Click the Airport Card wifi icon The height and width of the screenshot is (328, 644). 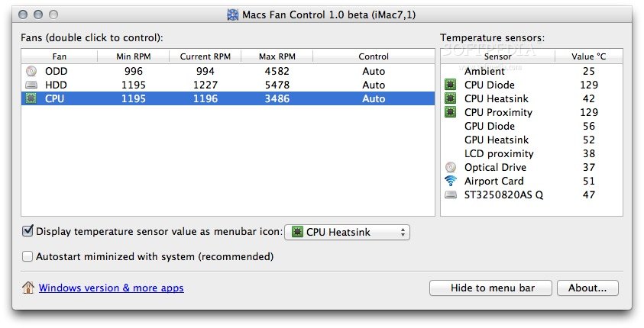[451, 181]
